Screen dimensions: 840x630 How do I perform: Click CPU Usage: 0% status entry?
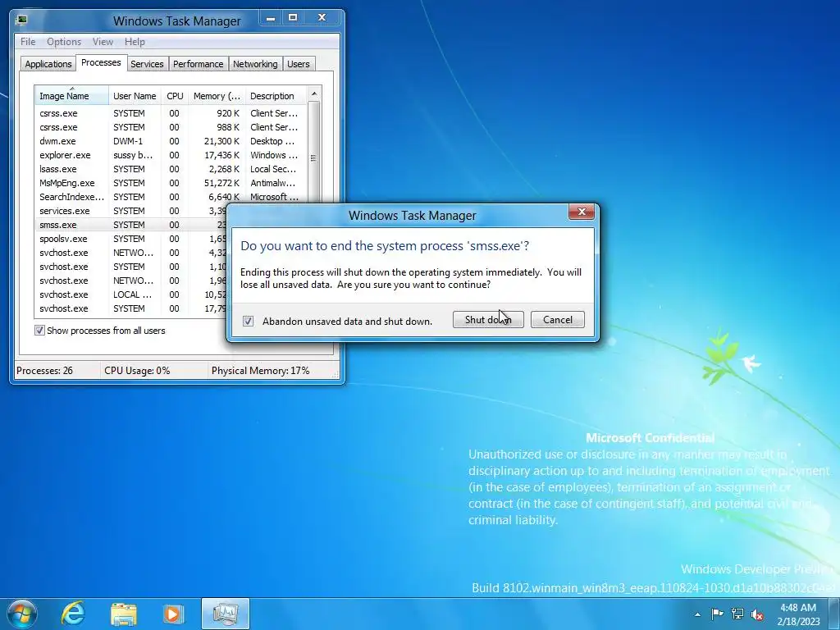point(137,370)
